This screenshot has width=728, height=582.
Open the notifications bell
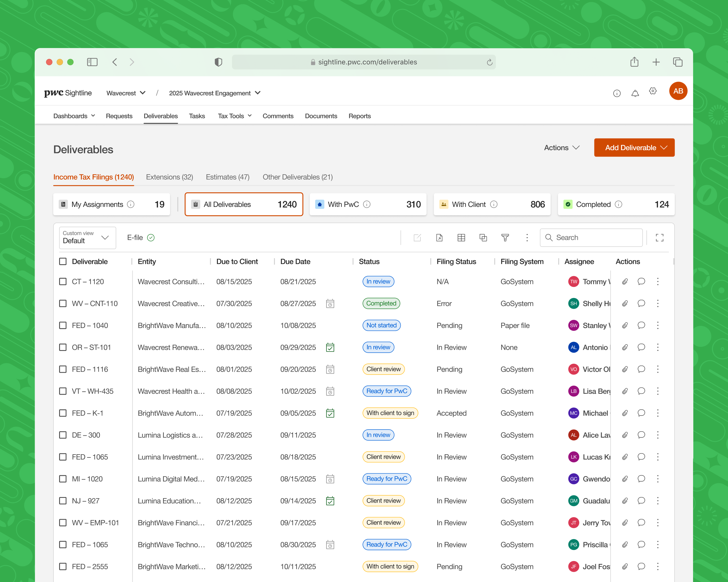pos(635,93)
